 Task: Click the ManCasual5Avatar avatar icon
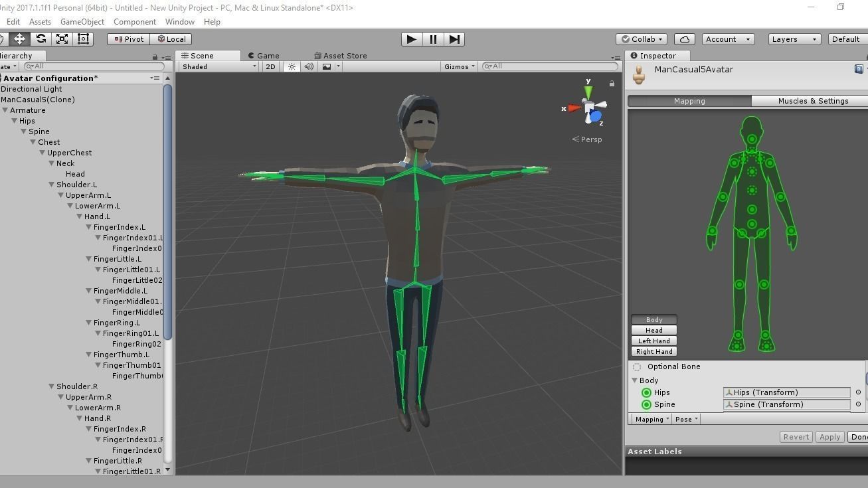pos(639,75)
